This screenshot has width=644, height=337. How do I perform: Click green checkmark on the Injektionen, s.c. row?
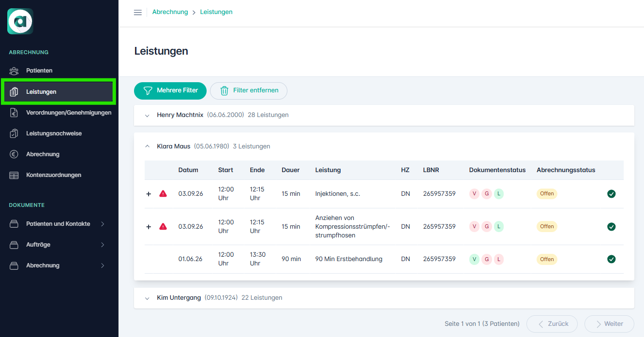click(612, 194)
